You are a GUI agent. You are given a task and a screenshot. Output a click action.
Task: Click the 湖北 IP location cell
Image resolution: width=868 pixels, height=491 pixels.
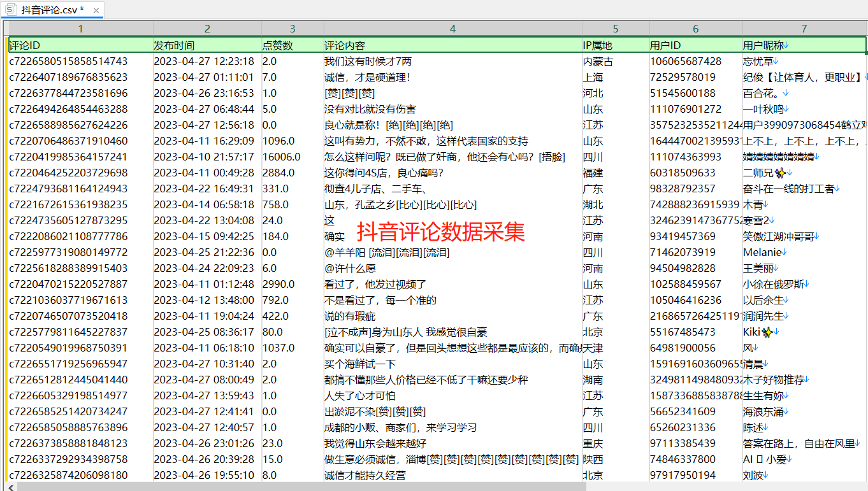point(593,204)
